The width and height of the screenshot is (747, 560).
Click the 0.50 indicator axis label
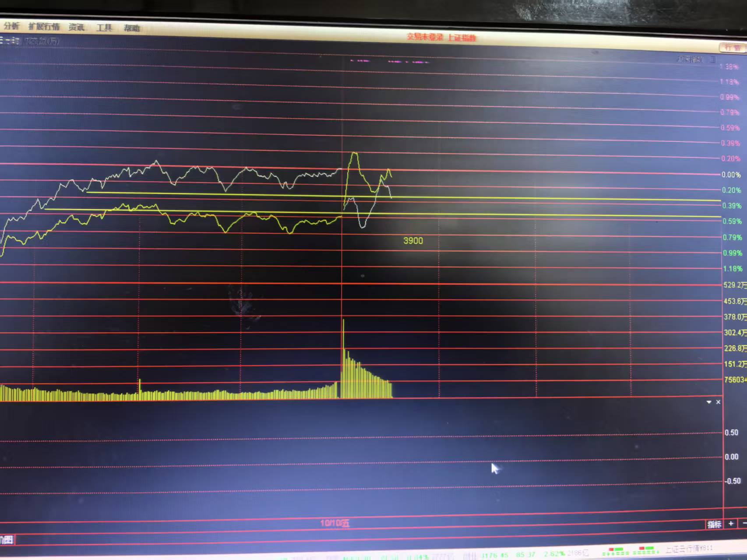(x=731, y=433)
